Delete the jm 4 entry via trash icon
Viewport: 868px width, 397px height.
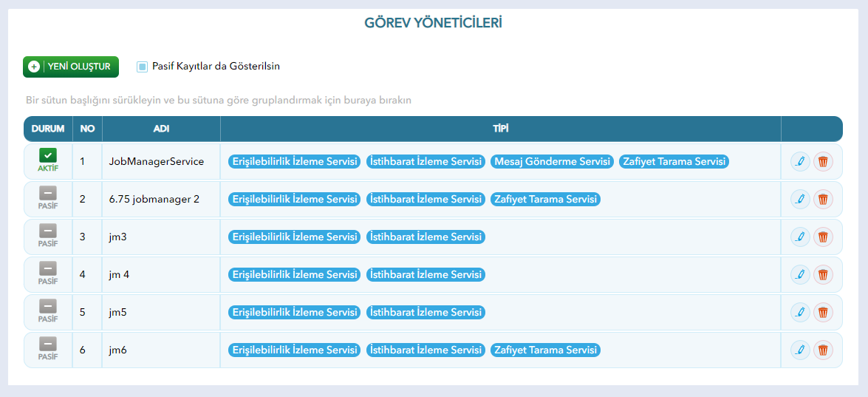point(823,274)
